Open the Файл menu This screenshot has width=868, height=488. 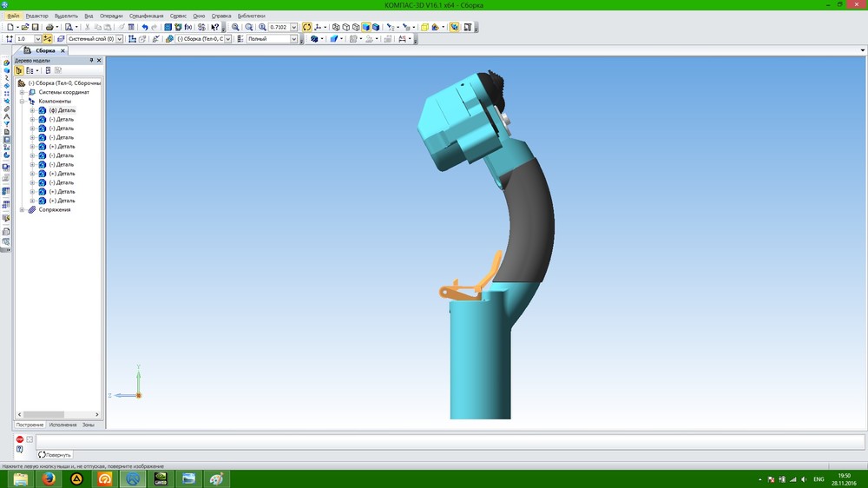coord(13,16)
